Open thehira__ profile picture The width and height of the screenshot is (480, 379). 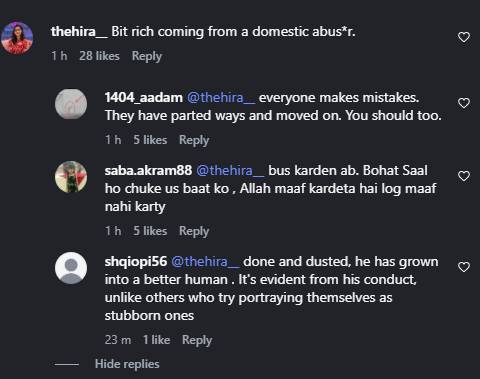click(17, 38)
